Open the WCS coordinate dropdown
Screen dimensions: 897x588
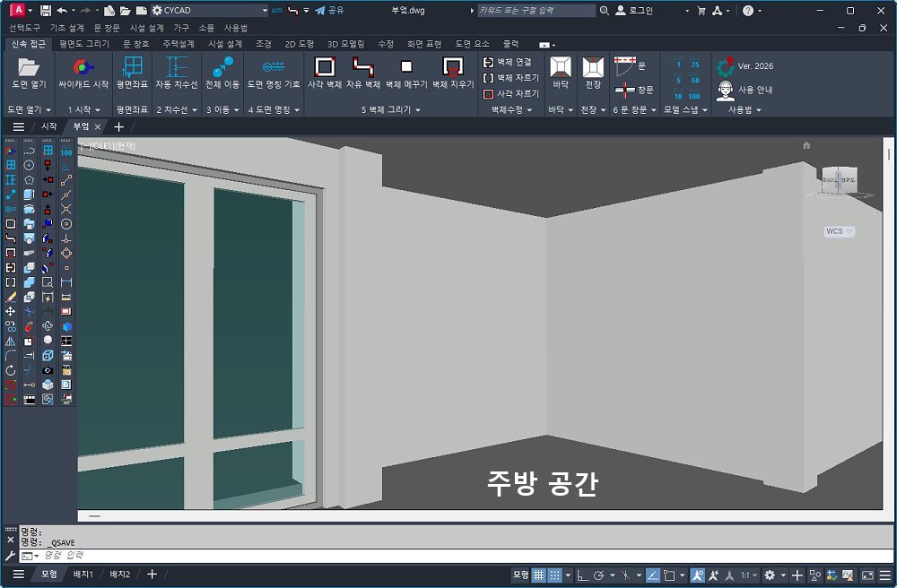click(839, 231)
